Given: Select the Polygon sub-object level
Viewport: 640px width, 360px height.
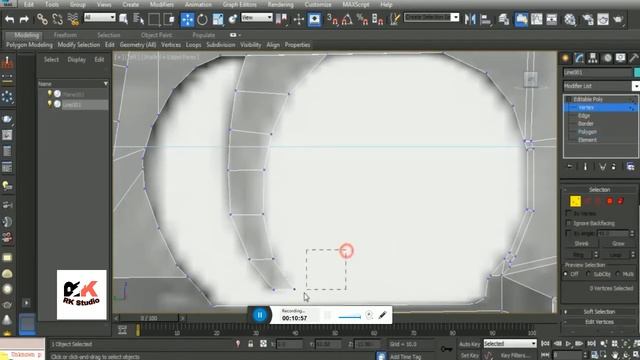Looking at the screenshot, I should [587, 132].
